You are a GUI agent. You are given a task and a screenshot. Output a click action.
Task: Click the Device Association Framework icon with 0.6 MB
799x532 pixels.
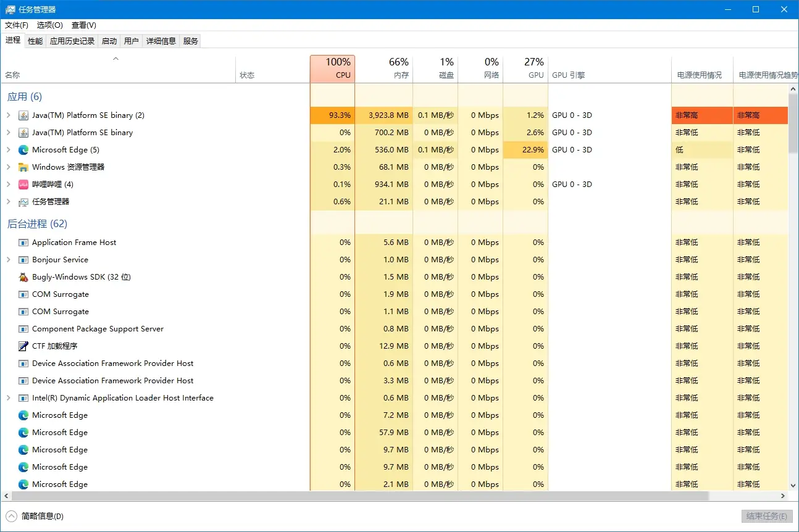[23, 364]
